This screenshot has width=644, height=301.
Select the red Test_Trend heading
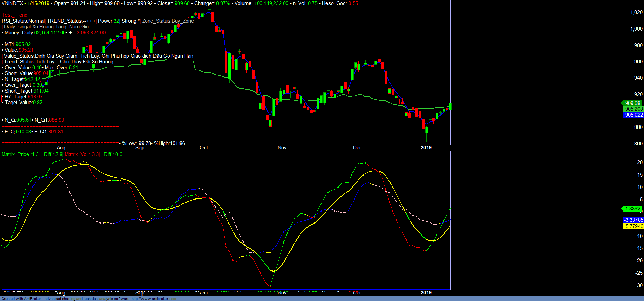pos(15,15)
